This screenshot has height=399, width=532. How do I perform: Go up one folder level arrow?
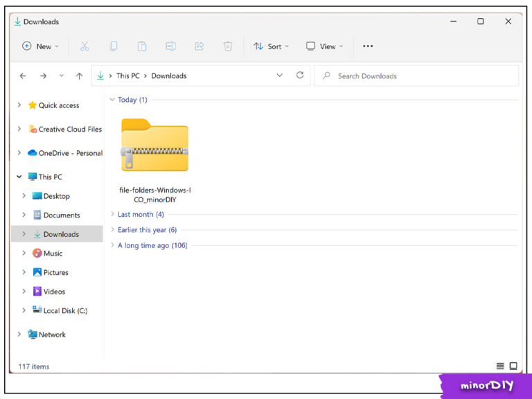79,76
